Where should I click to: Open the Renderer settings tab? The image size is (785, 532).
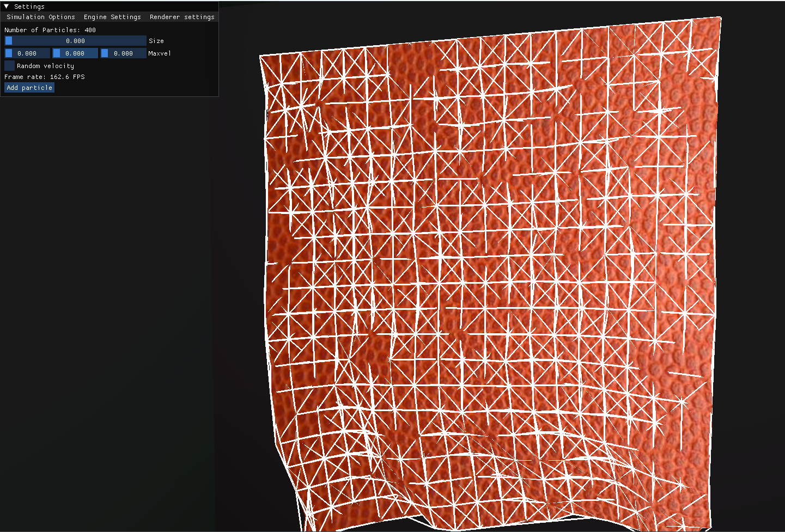point(182,17)
